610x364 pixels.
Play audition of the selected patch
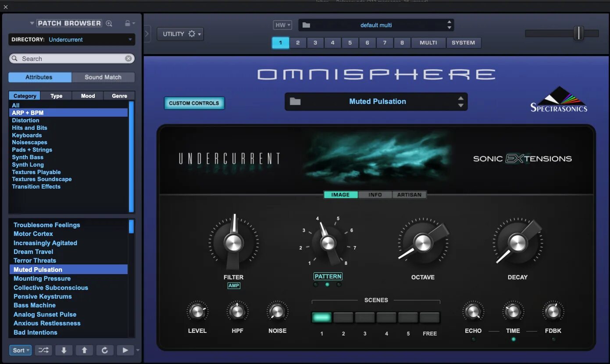tap(125, 350)
